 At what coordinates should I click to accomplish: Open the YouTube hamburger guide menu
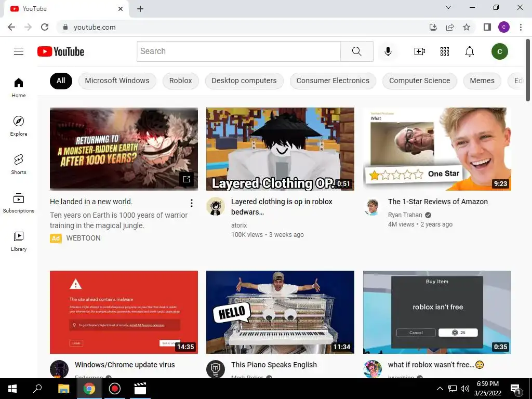coord(19,51)
